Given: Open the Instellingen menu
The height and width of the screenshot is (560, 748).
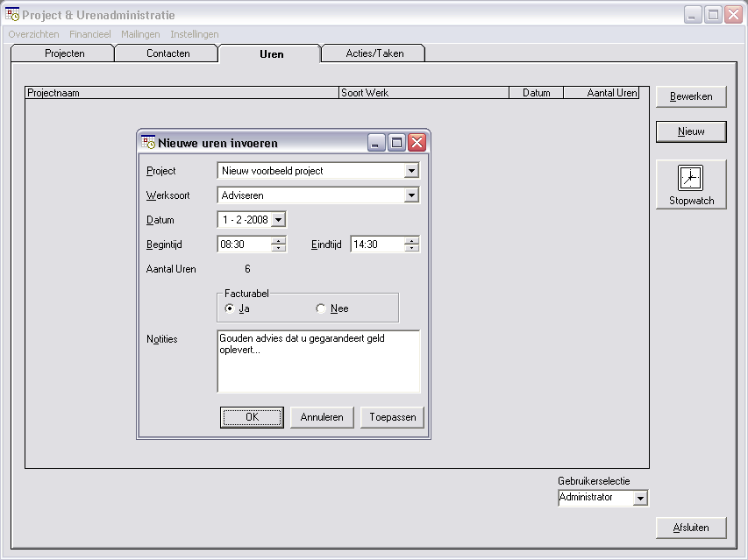Looking at the screenshot, I should point(194,34).
